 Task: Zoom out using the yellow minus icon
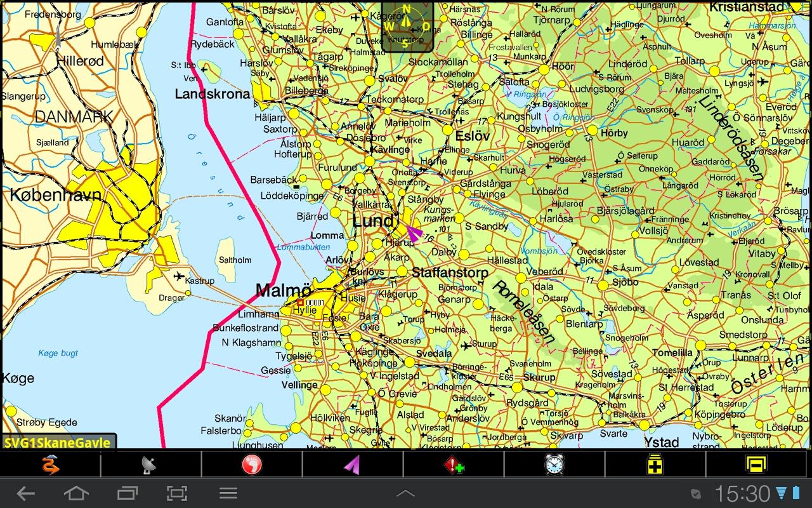coord(756,465)
